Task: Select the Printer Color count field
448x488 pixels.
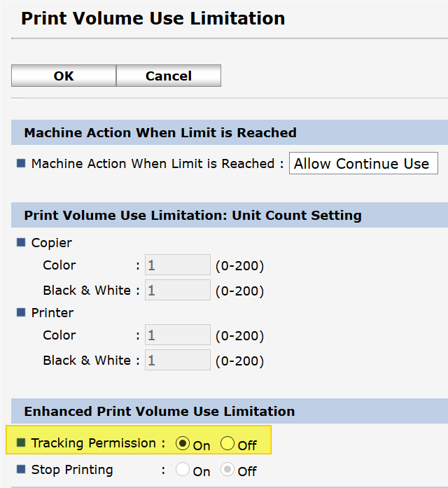Action: (177, 335)
